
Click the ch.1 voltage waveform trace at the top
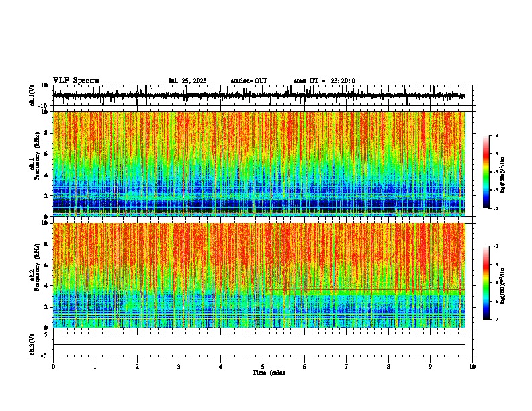(259, 95)
